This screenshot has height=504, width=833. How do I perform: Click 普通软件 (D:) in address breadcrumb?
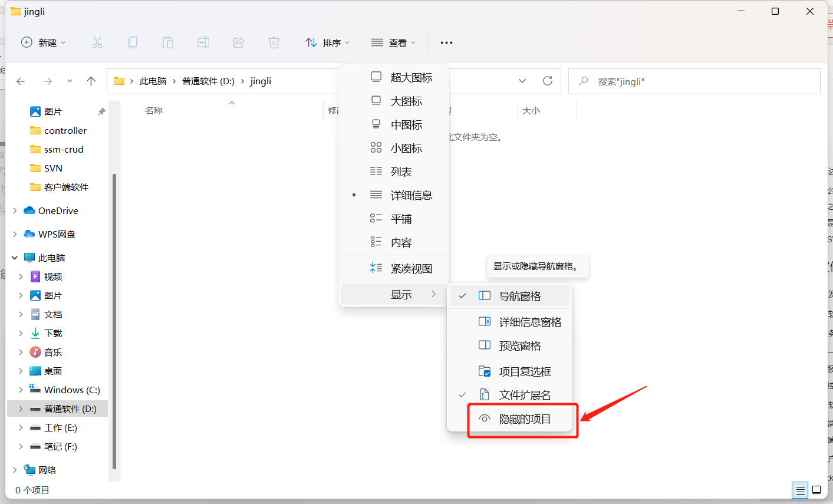[208, 81]
